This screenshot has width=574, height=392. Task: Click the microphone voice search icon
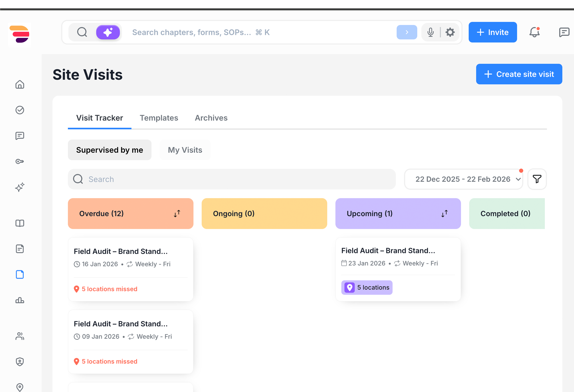431,32
